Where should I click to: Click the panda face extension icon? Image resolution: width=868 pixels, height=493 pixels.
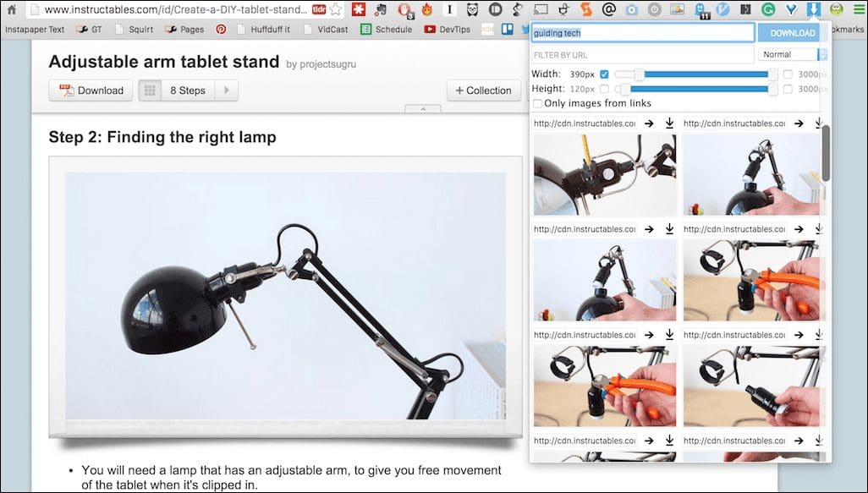472,8
